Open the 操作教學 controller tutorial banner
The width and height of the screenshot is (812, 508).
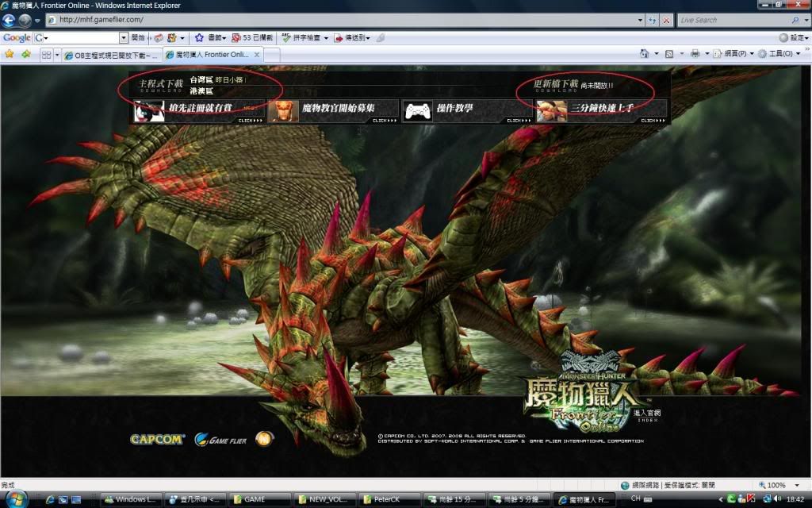(x=468, y=111)
